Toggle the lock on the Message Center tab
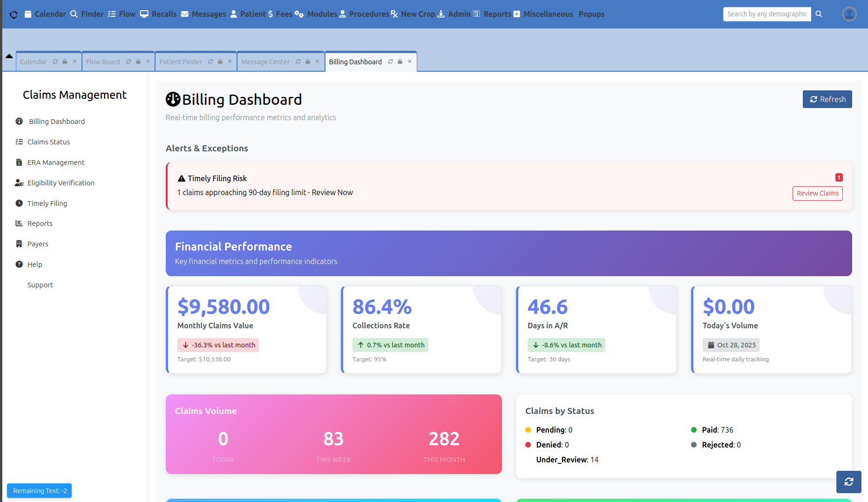Viewport: 868px width, 502px height. [x=308, y=61]
